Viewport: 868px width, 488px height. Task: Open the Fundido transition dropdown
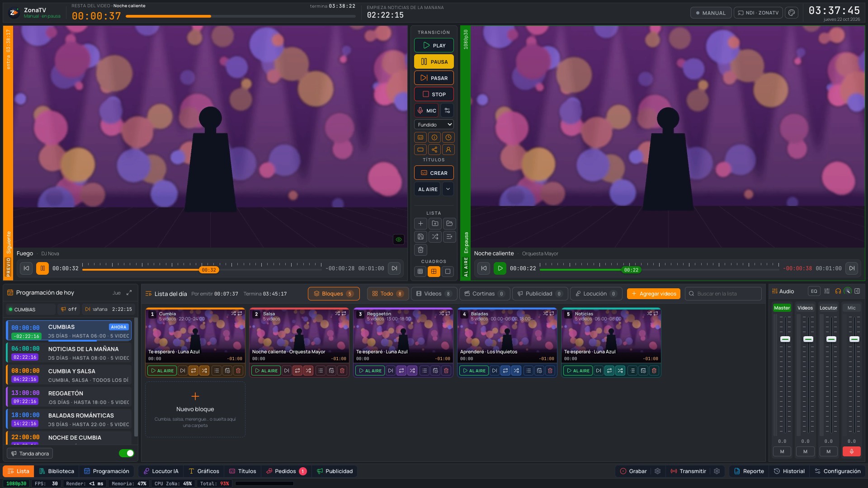(434, 125)
